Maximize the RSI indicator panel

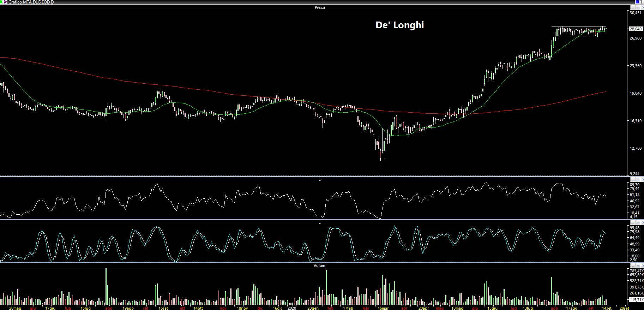[638, 179]
